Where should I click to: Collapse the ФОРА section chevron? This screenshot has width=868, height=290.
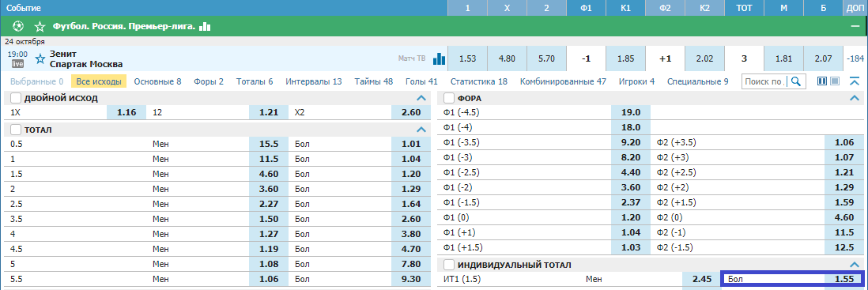(855, 99)
